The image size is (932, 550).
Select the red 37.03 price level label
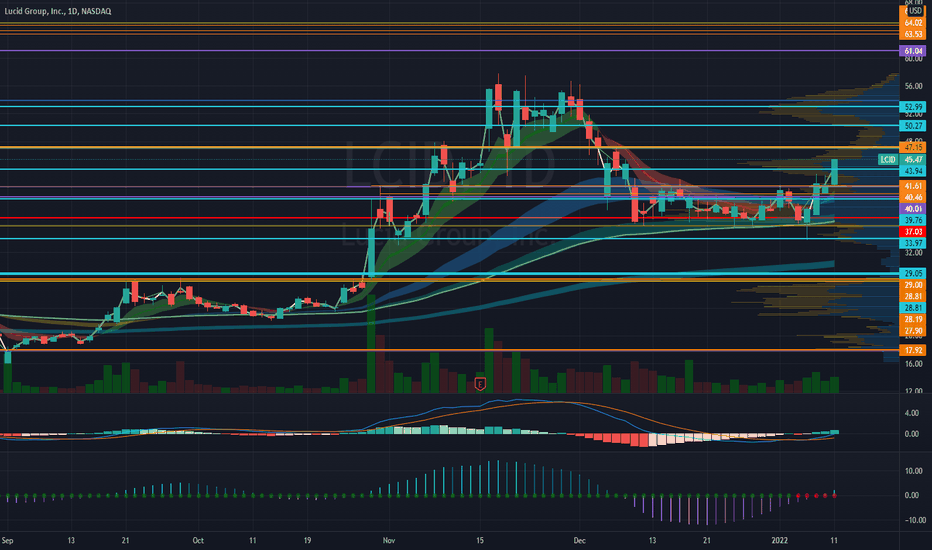(x=913, y=232)
